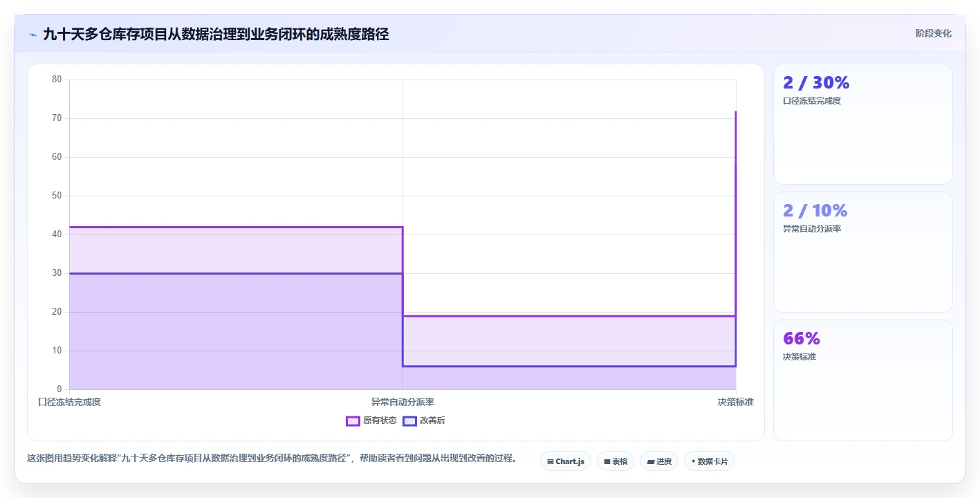Click the 2 / 10% value text
The width and height of the screenshot is (980, 498).
pyautogui.click(x=815, y=210)
